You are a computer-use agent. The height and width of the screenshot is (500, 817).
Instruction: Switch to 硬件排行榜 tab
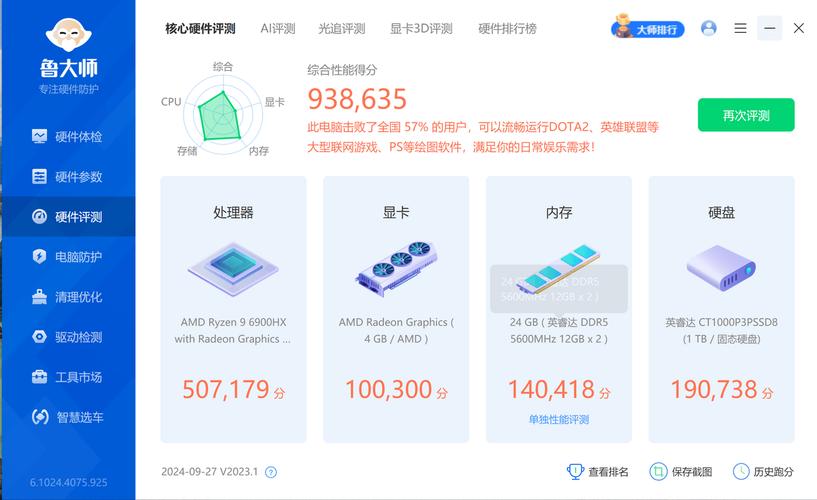tap(507, 29)
